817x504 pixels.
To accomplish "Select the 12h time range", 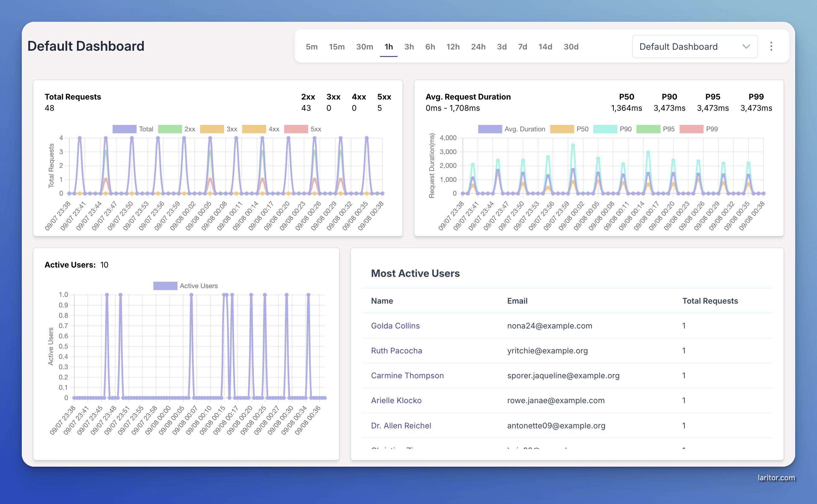I will click(x=453, y=47).
